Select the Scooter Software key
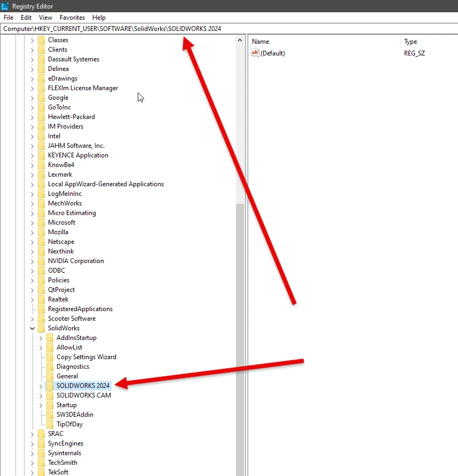Screen dimensions: 458x476 [72, 319]
